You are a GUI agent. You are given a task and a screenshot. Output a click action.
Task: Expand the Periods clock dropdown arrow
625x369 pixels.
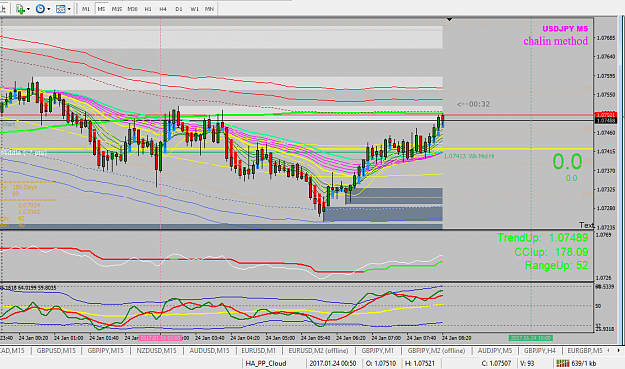point(49,9)
